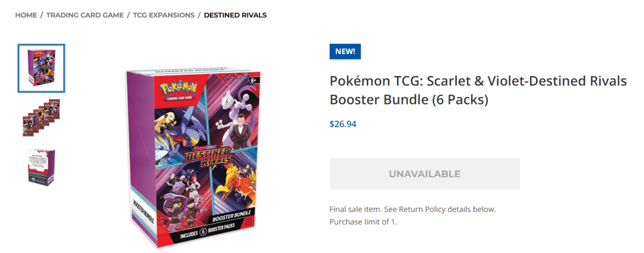This screenshot has width=644, height=253.
Task: Click the Purchase limit of 1 note
Action: [363, 222]
